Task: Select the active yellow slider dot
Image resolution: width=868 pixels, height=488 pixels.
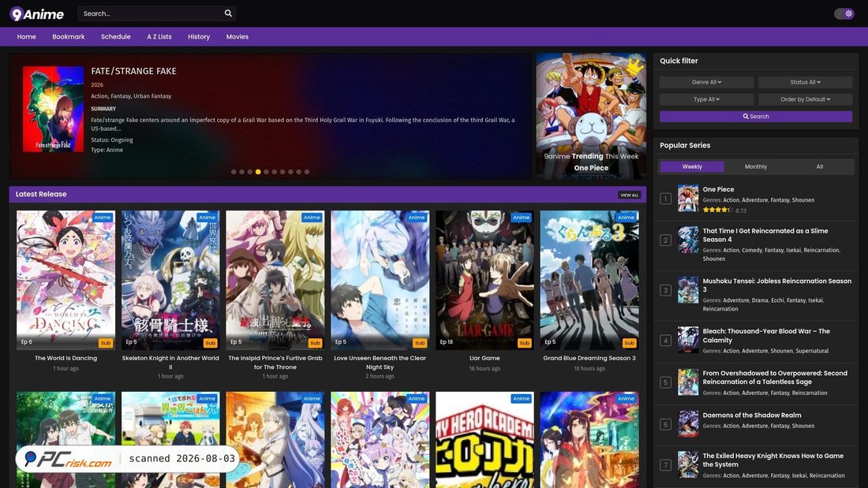Action: coord(258,172)
